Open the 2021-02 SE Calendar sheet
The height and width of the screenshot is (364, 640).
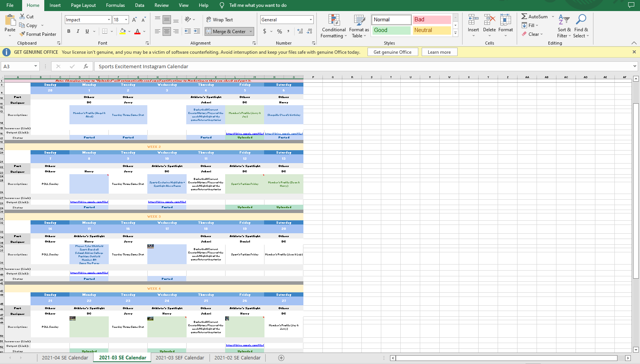(237, 358)
